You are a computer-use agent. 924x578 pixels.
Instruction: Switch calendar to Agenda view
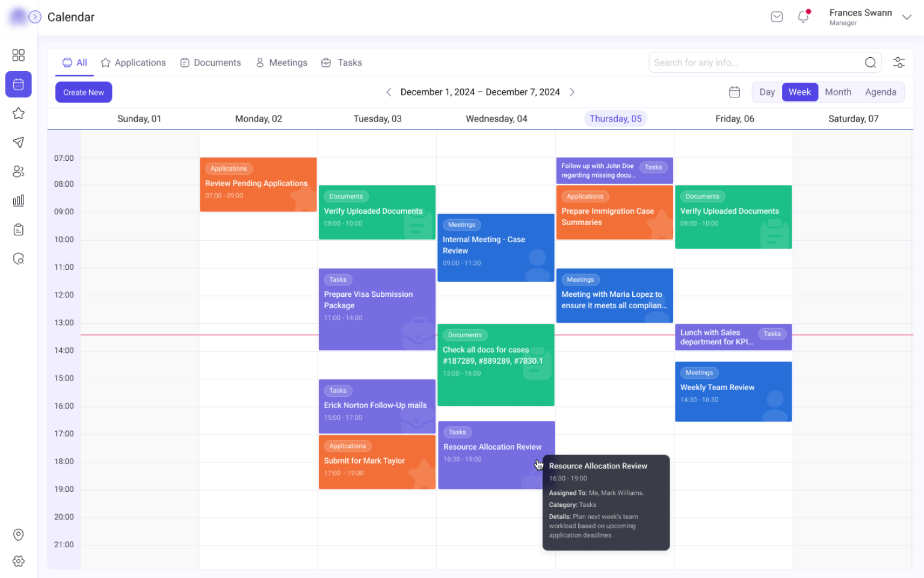tap(881, 92)
